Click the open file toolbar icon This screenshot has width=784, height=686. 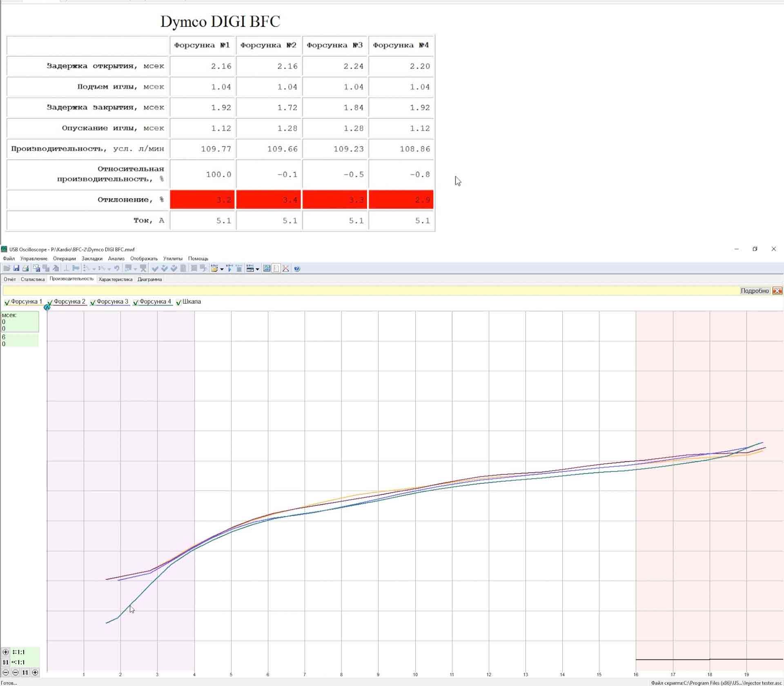(x=7, y=268)
